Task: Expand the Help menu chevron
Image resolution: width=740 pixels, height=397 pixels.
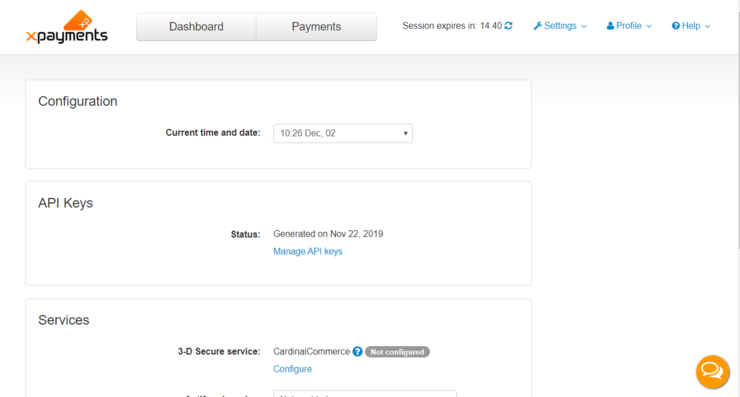Action: tap(707, 26)
